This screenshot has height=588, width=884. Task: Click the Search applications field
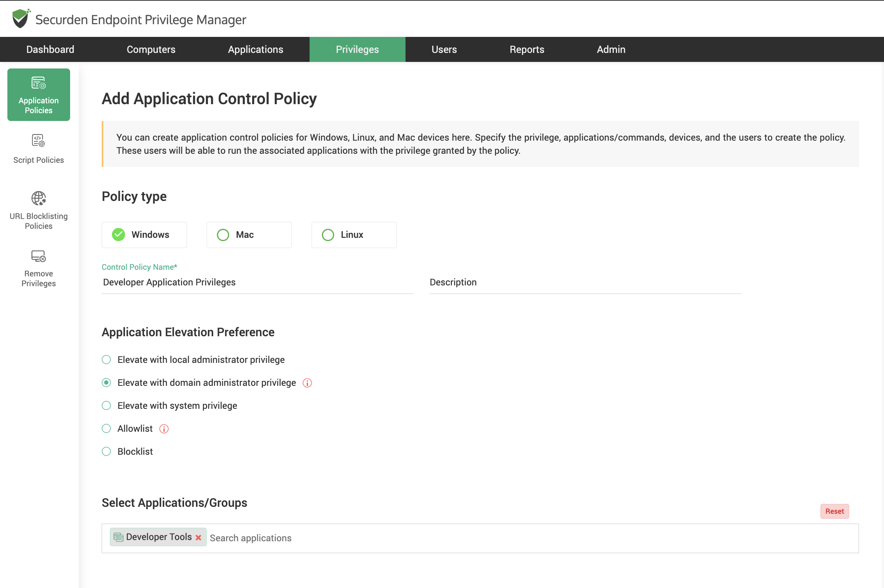(532, 538)
